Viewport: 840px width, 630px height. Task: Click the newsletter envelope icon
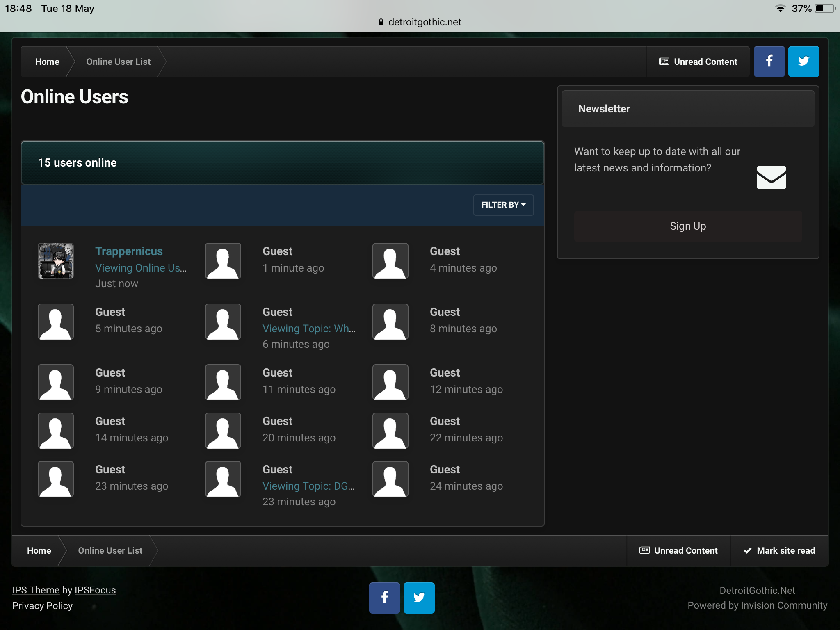771,177
